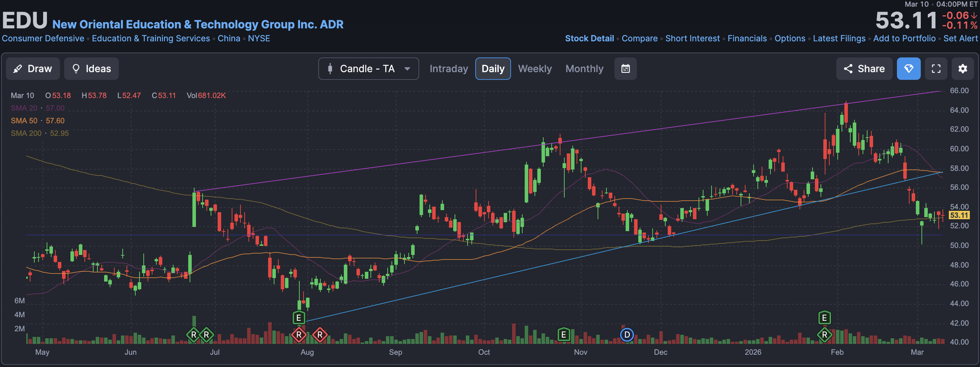Click the current price tag 53.11 on axis
Image resolution: width=980 pixels, height=367 pixels.
959,215
